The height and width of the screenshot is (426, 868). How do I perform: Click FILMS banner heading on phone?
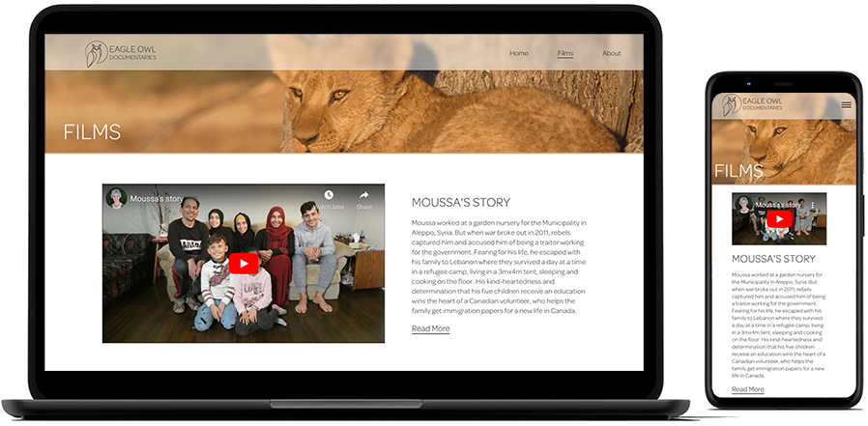click(x=738, y=171)
